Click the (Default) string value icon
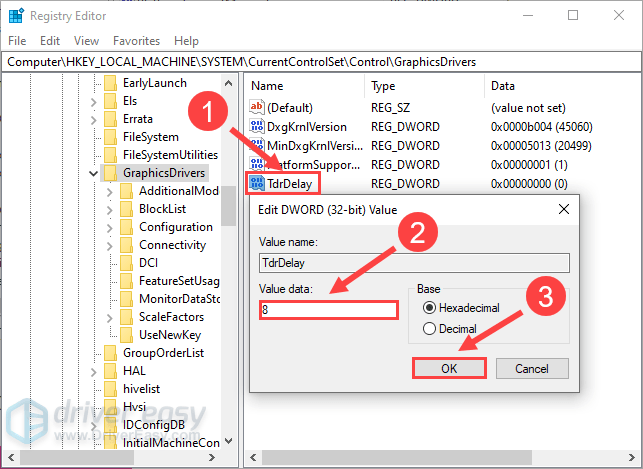The image size is (643, 469). [x=256, y=107]
